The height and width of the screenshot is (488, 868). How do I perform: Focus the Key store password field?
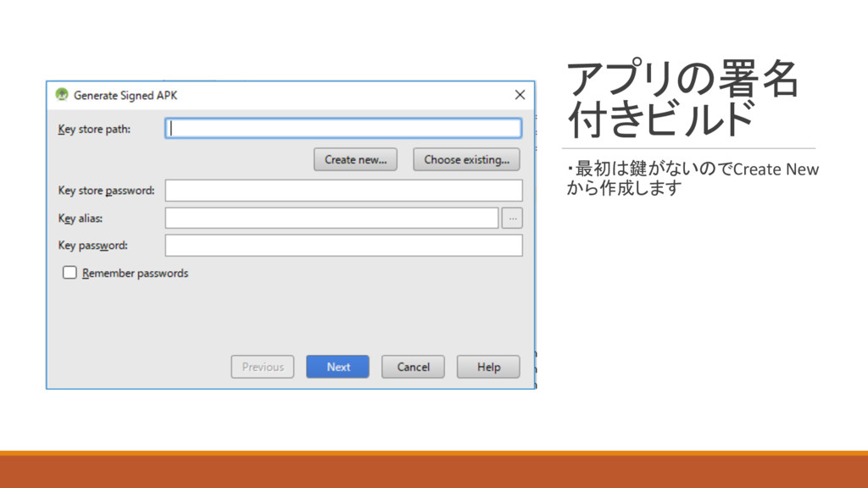point(343,191)
